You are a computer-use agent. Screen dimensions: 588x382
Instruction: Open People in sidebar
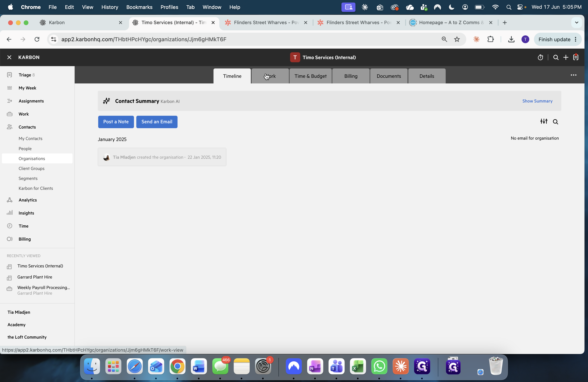coord(25,148)
